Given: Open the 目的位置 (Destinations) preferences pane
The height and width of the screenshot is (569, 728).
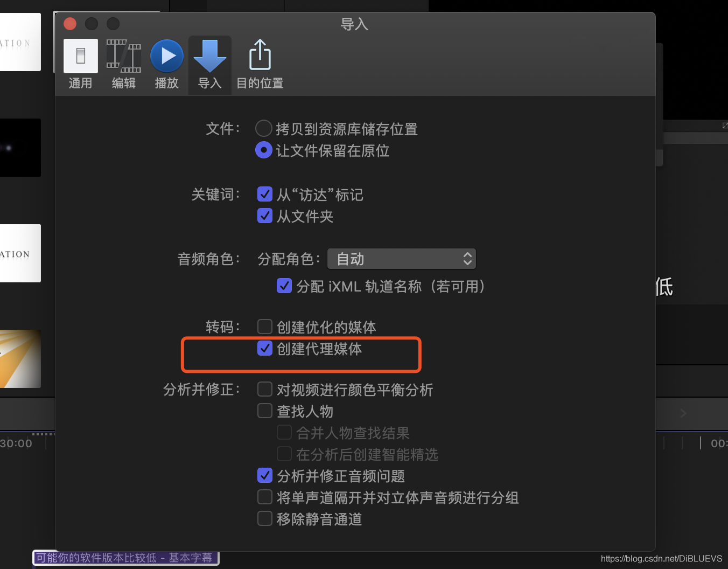Looking at the screenshot, I should [x=259, y=64].
